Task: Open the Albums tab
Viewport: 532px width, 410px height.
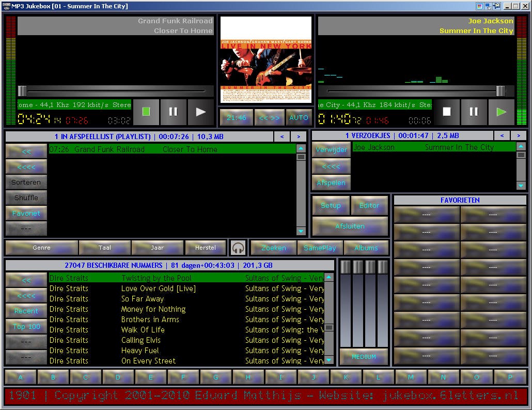Action: point(366,248)
